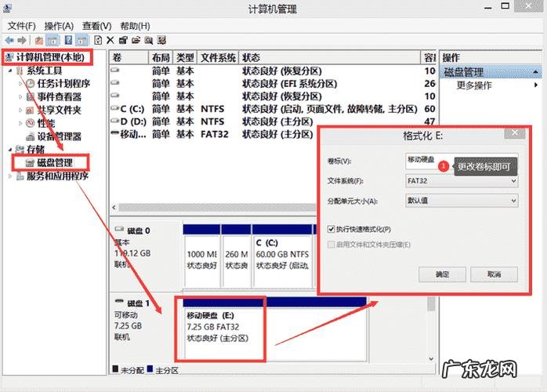Viewport: 547px width, 392px height.
Task: Click the blue 主分区 legend swatch
Action: click(x=150, y=369)
